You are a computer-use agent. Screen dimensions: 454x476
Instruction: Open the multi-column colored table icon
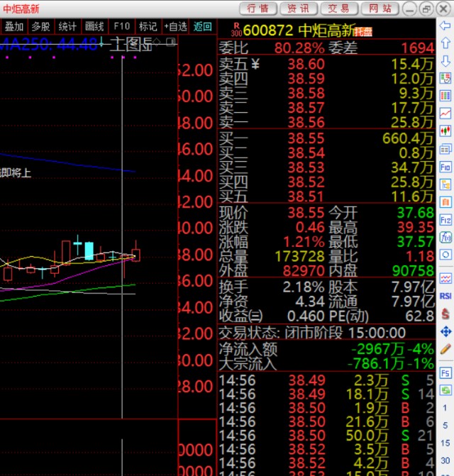coord(445,96)
